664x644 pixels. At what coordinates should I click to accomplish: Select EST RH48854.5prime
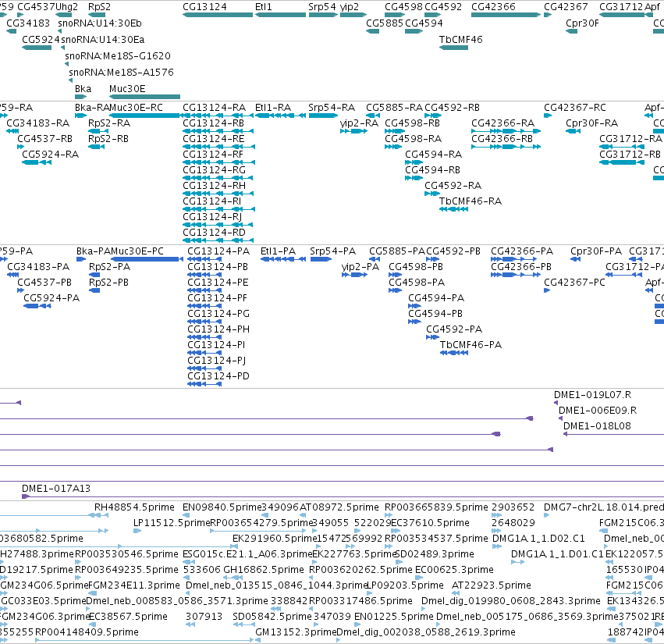coord(134,507)
